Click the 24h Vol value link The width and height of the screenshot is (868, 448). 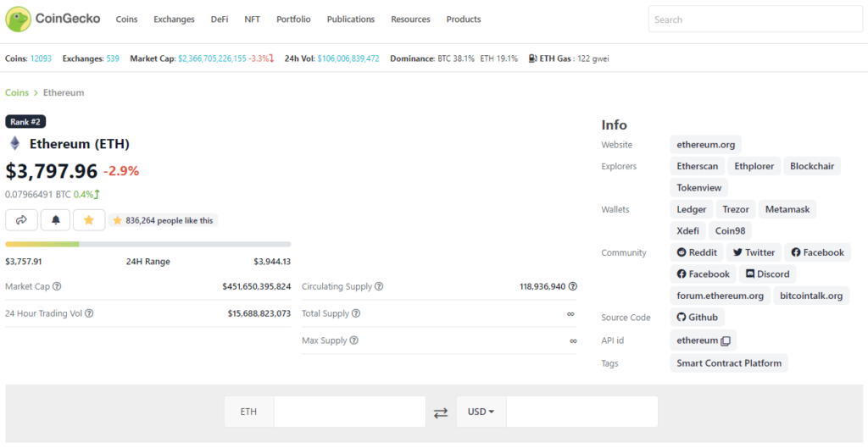click(x=348, y=58)
